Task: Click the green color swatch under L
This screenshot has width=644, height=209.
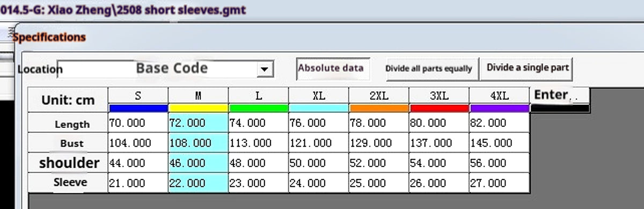Action: 258,108
